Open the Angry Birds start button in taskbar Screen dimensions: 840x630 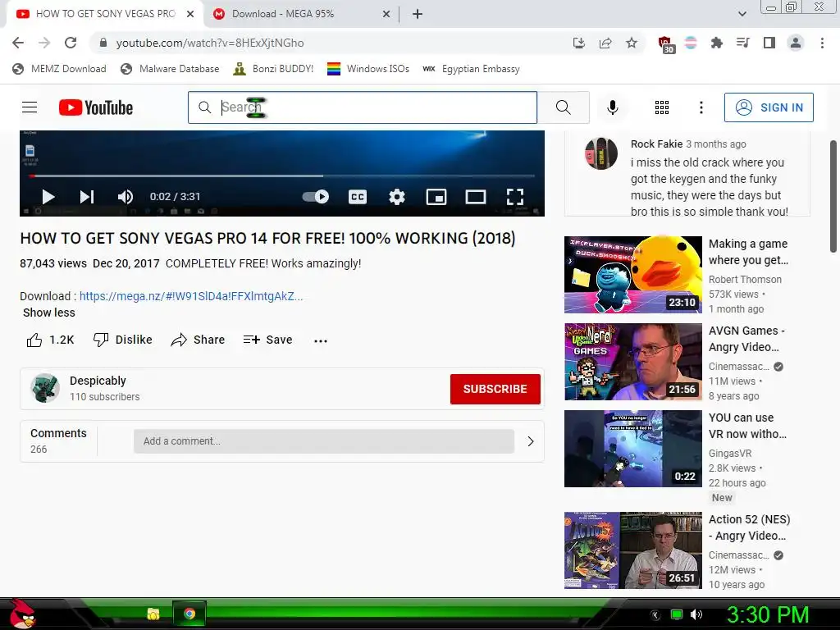(22, 614)
